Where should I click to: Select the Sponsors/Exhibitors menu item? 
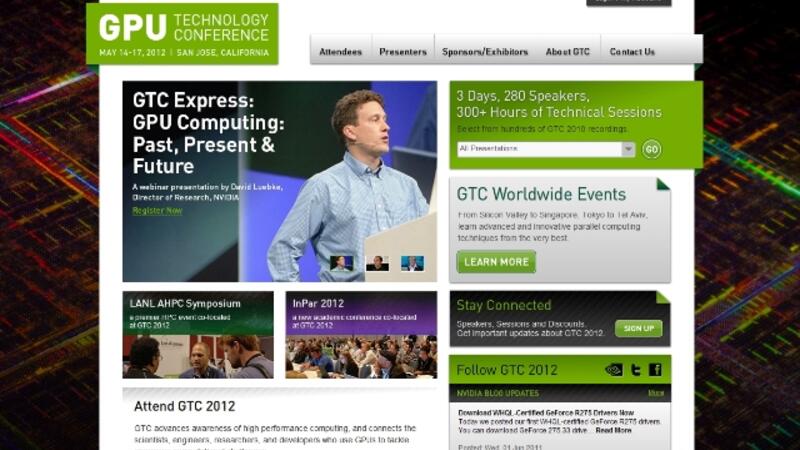click(x=483, y=52)
